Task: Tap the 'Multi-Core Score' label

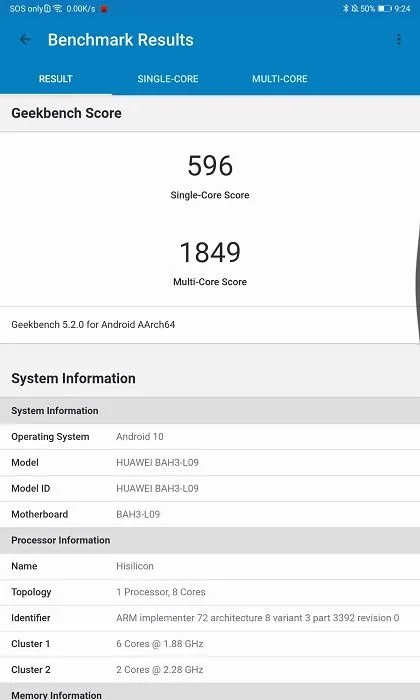Action: [210, 282]
